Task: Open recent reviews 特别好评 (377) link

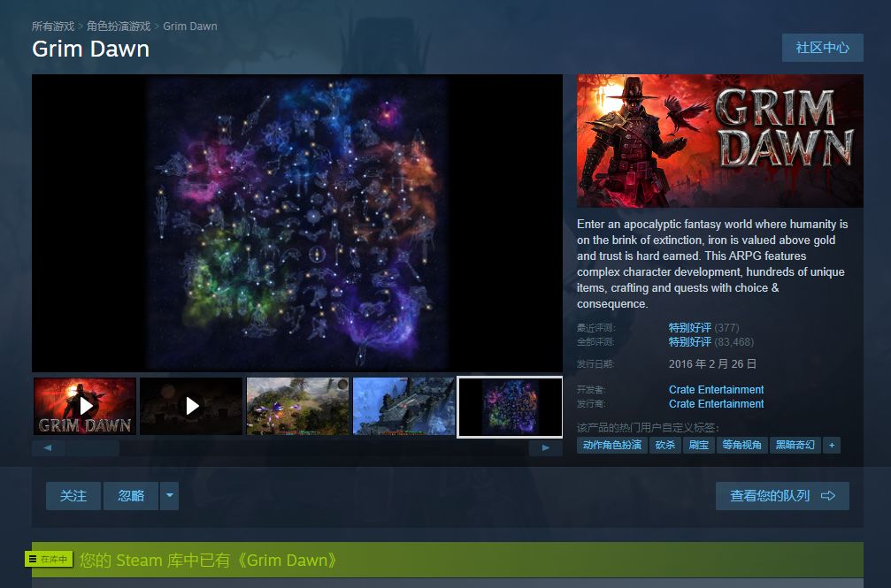Action: click(x=703, y=328)
